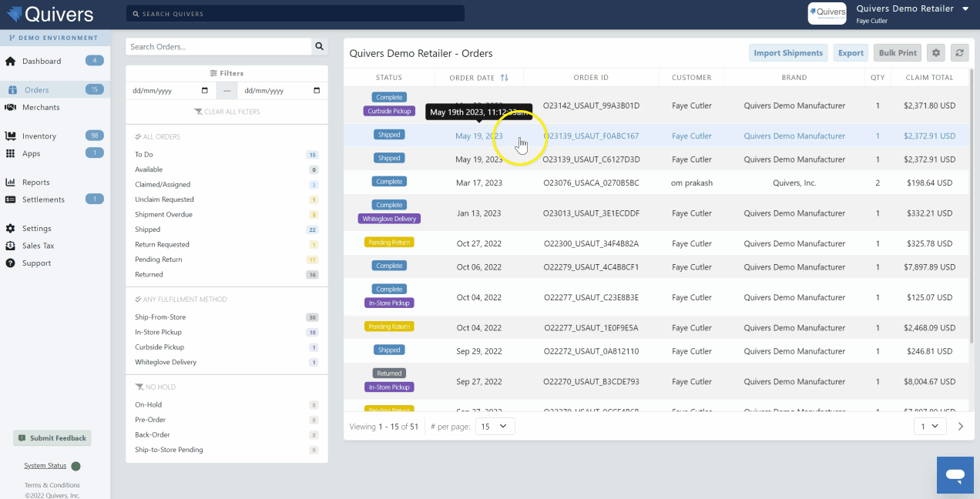
Task: Go to the next page of orders
Action: tap(961, 426)
